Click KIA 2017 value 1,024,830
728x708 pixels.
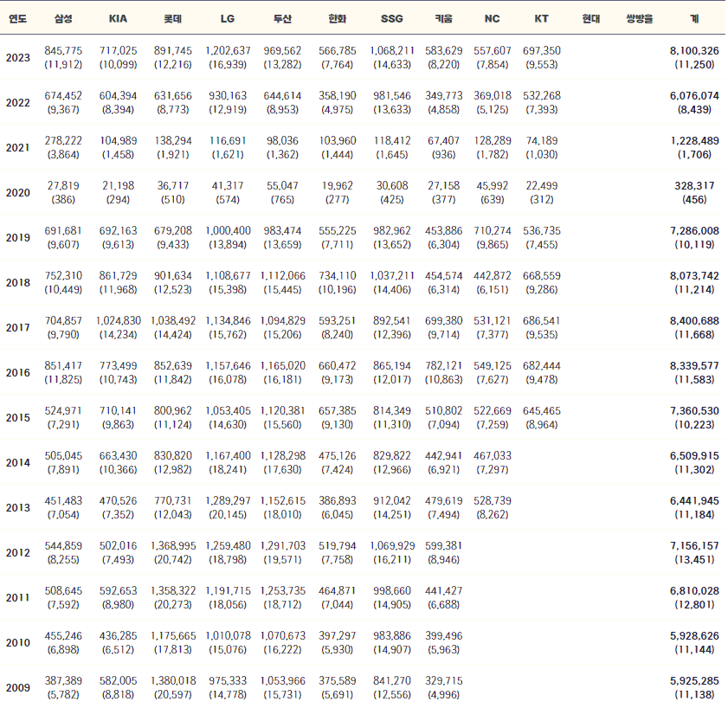pyautogui.click(x=118, y=321)
